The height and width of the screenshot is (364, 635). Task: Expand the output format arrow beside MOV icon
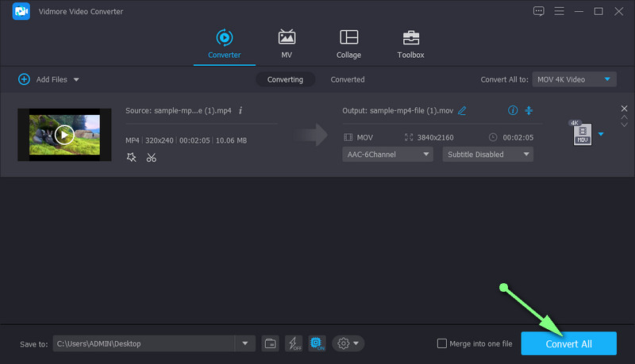[601, 134]
